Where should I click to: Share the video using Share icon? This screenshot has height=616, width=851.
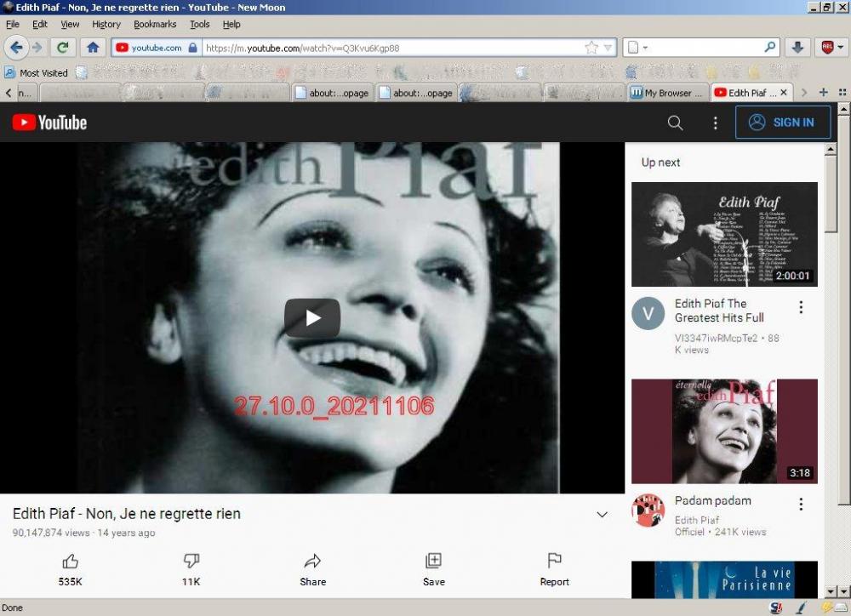coord(312,561)
